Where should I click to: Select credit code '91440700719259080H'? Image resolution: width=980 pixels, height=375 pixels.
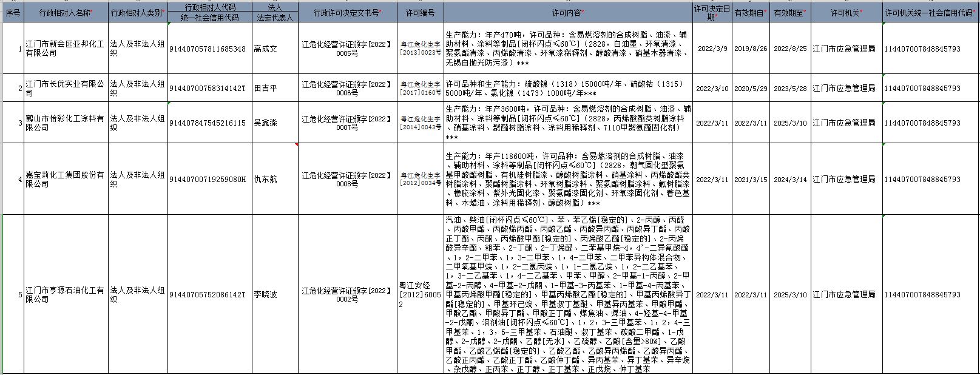(210, 179)
